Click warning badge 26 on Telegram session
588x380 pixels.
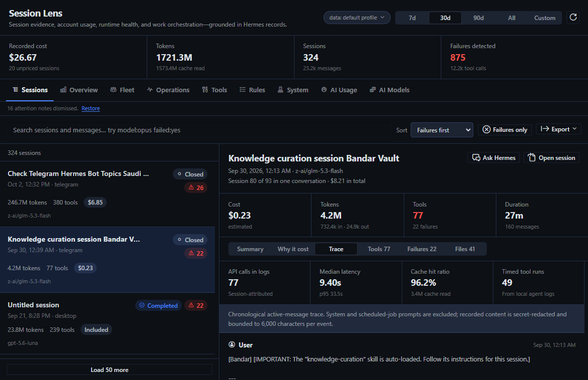pos(196,187)
